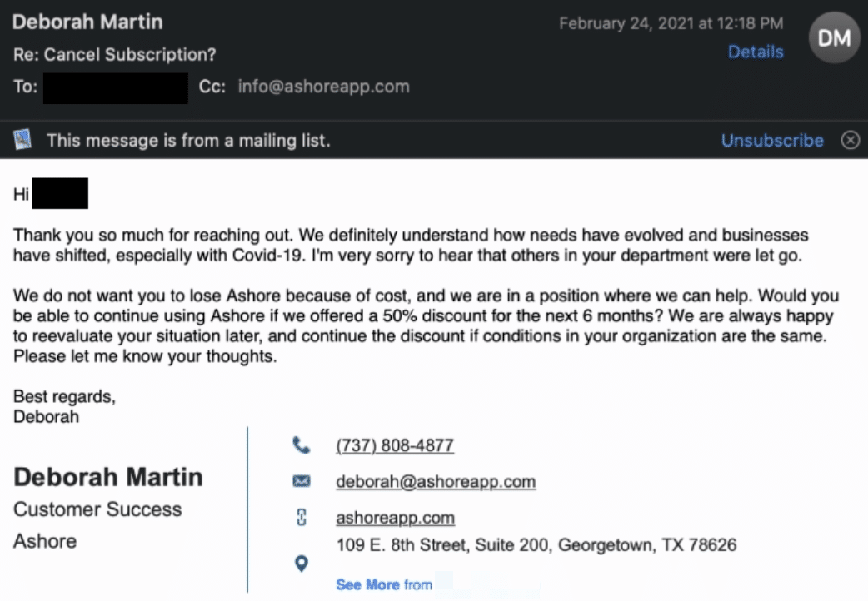The image size is (868, 601).
Task: Open the Details link
Action: pos(756,52)
